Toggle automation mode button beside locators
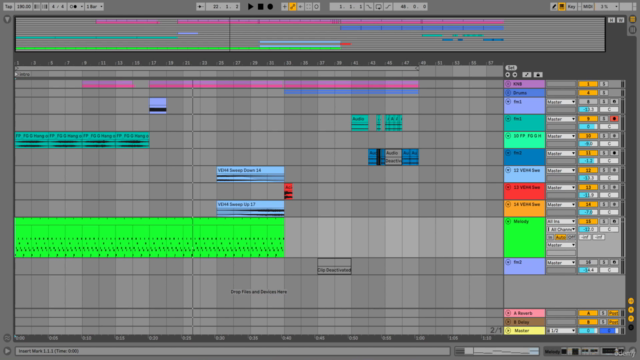The width and height of the screenshot is (640, 360). click(x=527, y=75)
